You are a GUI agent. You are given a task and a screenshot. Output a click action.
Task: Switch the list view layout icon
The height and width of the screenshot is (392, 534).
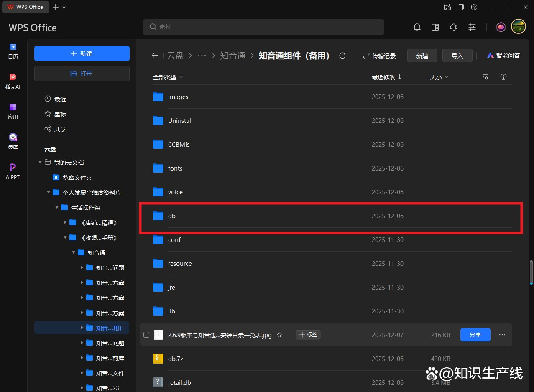coord(485,77)
